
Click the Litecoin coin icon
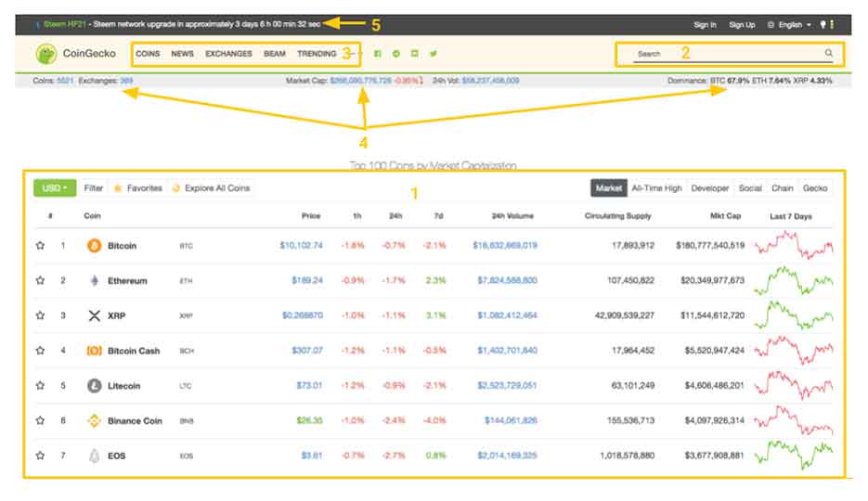pos(94,385)
